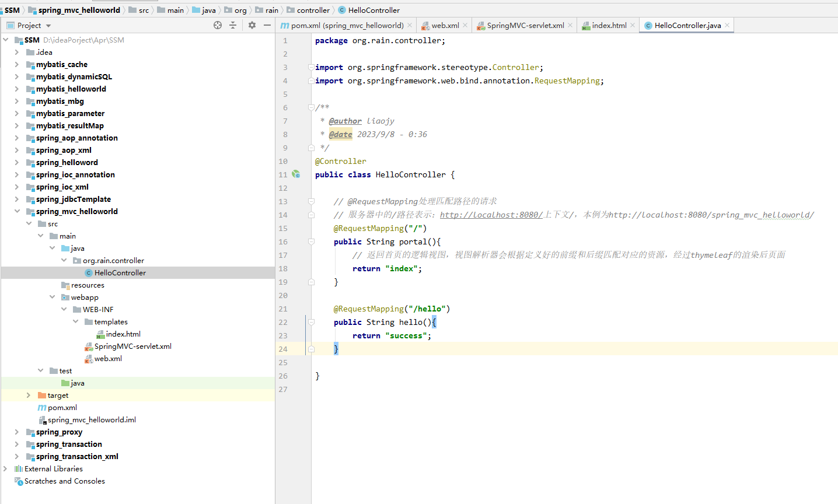Fold the portal method on line 16
This screenshot has height=504, width=838.
(311, 242)
